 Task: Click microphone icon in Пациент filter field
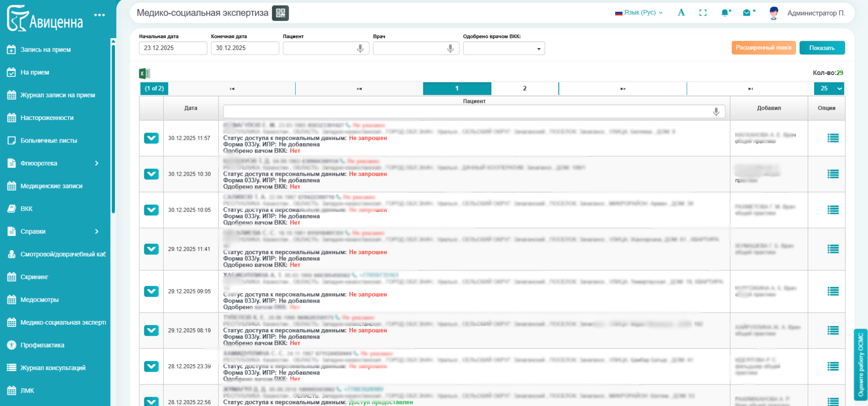tap(360, 48)
